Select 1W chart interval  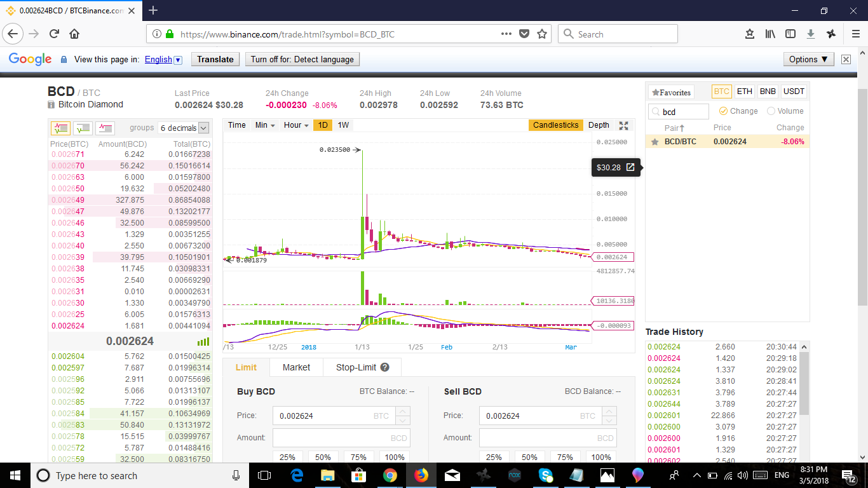343,125
